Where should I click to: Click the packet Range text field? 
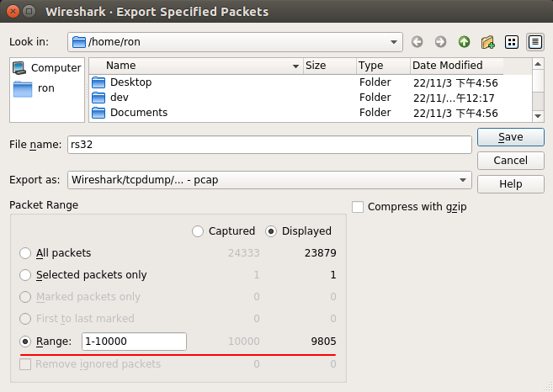(x=134, y=342)
